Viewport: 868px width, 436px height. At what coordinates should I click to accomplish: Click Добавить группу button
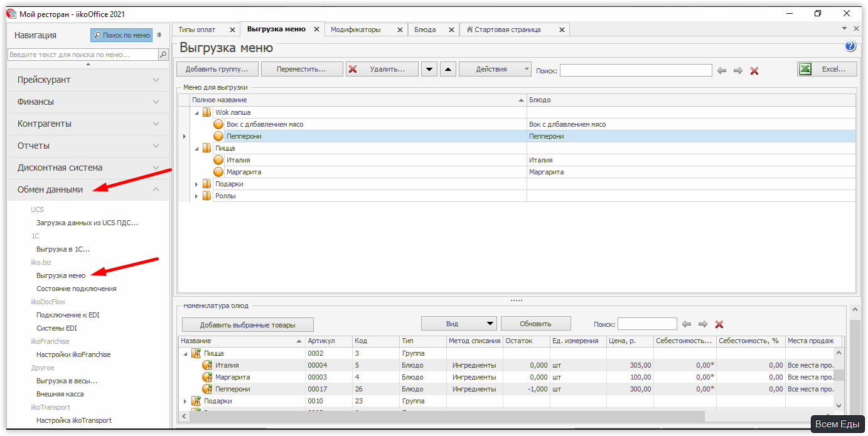[x=217, y=69]
